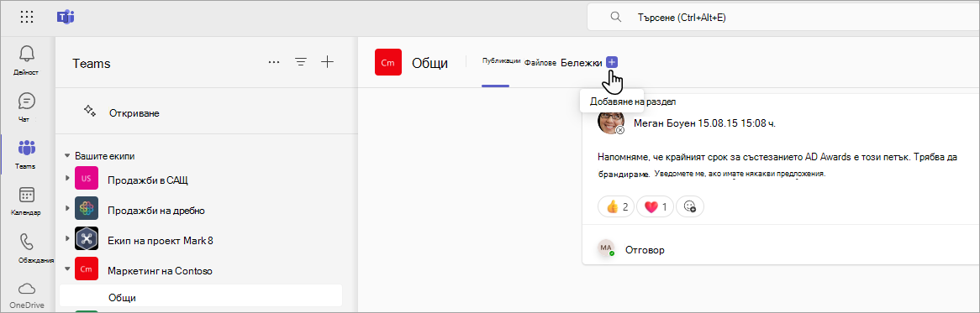
Task: Switch to the Файлове tab
Action: tap(540, 63)
